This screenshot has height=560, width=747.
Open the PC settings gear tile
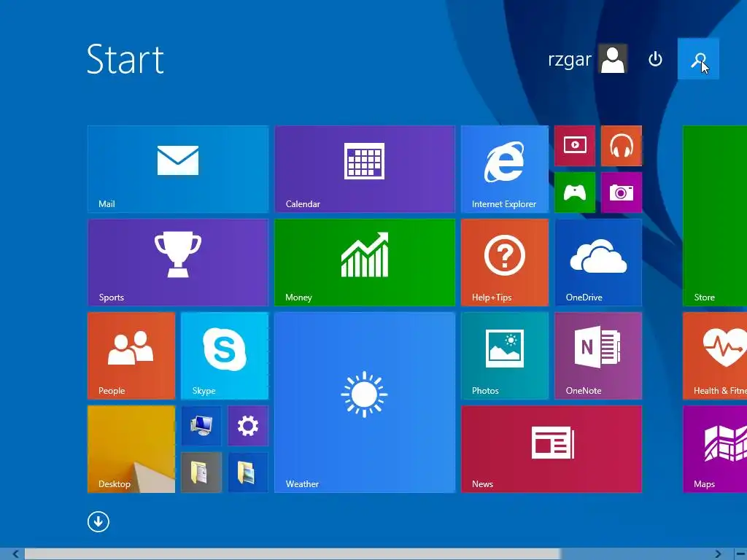[x=248, y=426]
